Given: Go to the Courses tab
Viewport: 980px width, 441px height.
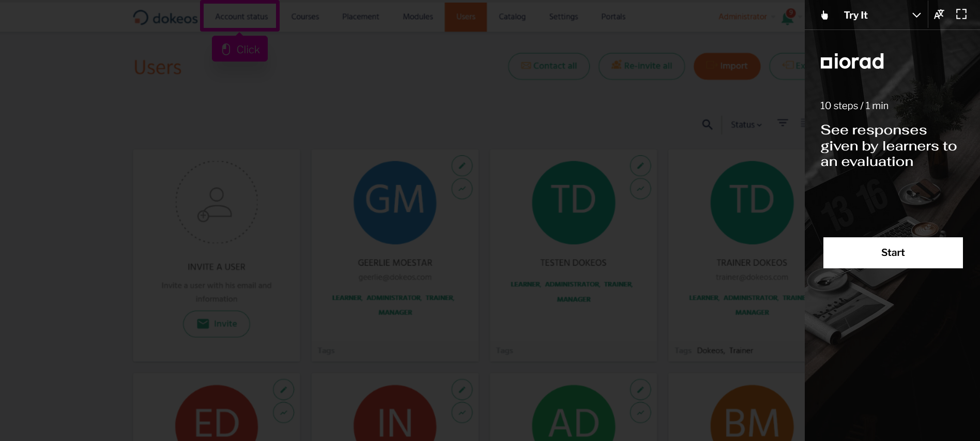Looking at the screenshot, I should (x=305, y=17).
